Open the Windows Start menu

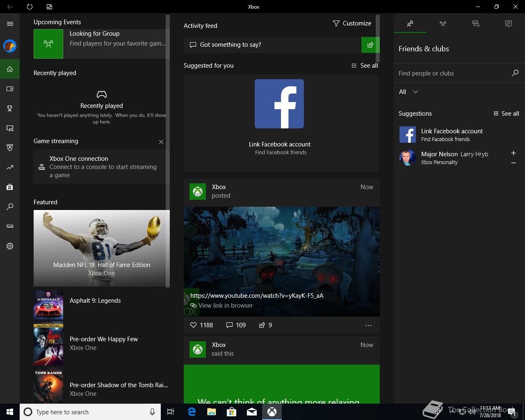click(x=10, y=412)
